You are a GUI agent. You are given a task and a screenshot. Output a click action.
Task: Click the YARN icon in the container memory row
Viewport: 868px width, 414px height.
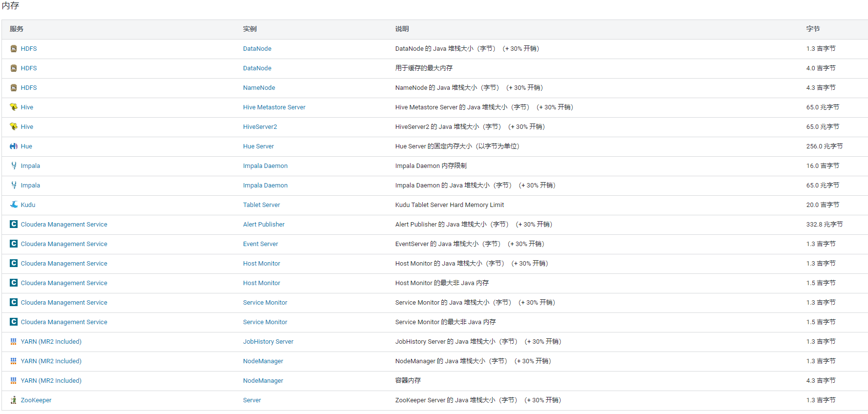(x=14, y=381)
